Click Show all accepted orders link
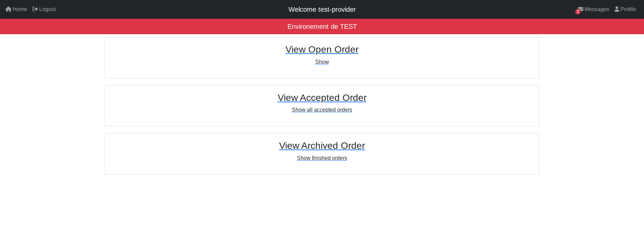The height and width of the screenshot is (240, 644). pyautogui.click(x=322, y=110)
